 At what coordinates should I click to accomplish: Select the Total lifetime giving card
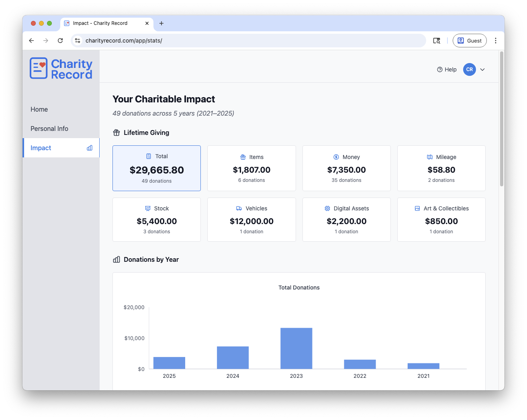157,168
